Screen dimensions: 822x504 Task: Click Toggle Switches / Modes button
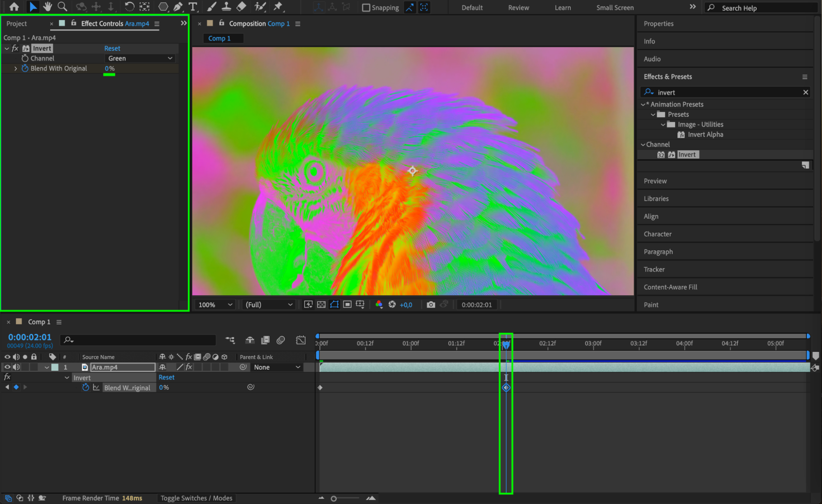coord(196,498)
